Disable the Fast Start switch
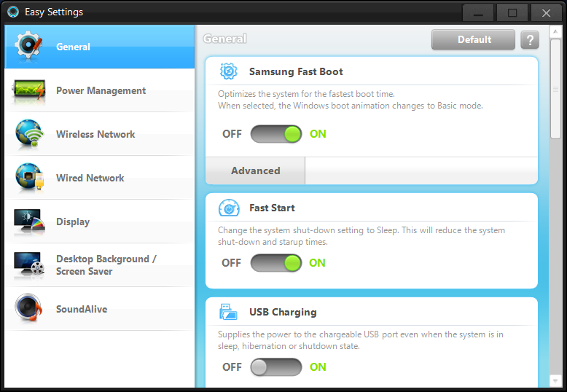The height and width of the screenshot is (392, 567). (x=275, y=263)
